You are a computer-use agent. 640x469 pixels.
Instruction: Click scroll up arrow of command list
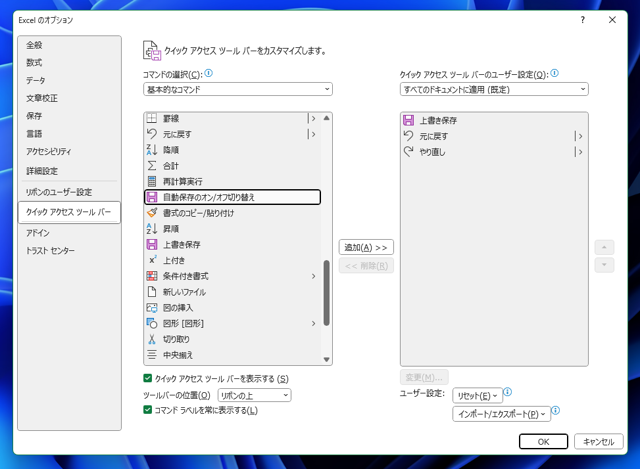coord(326,118)
